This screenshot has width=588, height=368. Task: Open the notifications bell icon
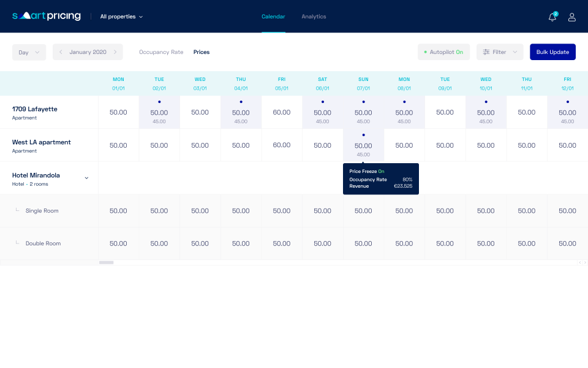click(x=552, y=17)
